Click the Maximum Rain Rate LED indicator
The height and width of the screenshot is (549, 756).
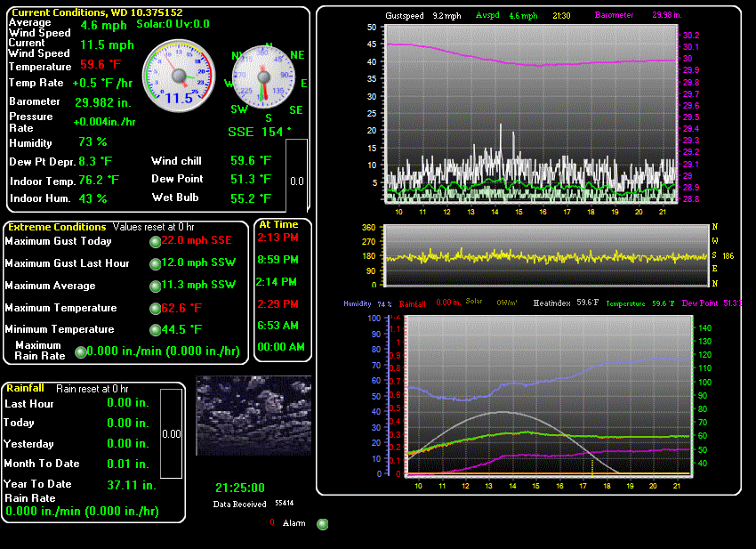(83, 352)
